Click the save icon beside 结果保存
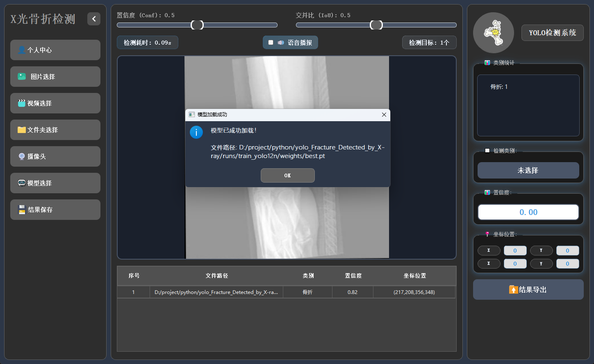This screenshot has width=594, height=364. coord(22,210)
